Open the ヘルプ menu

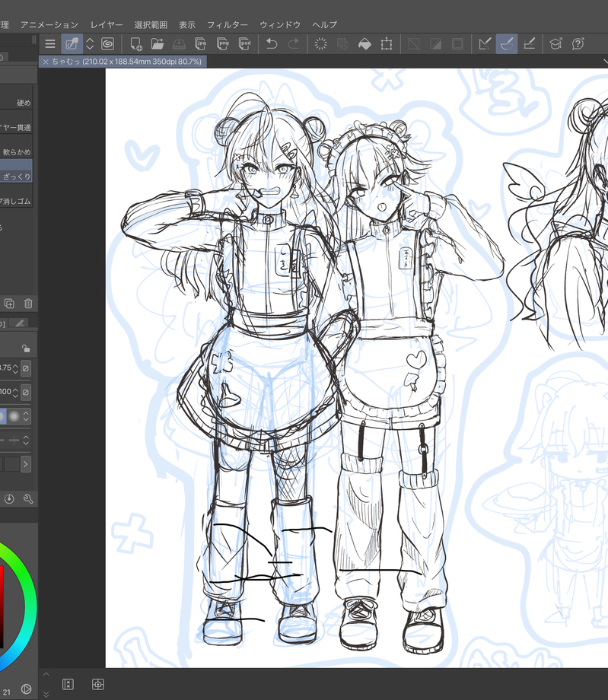[x=324, y=25]
